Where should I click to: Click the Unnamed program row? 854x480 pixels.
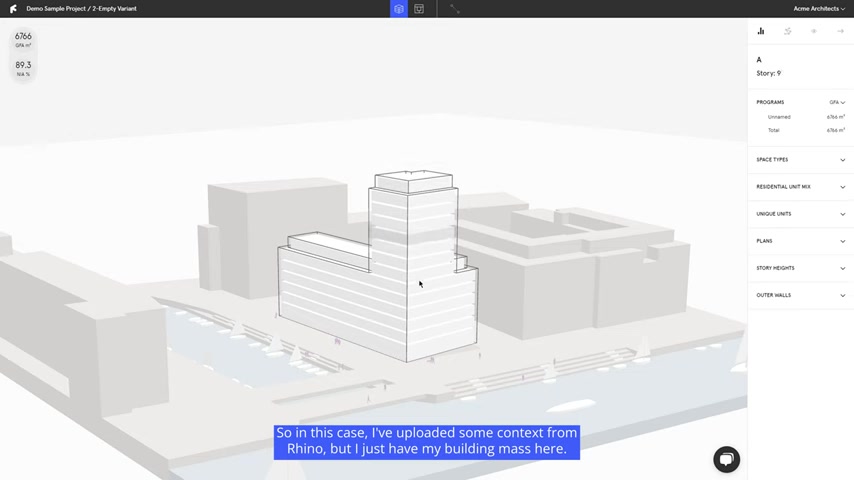(806, 117)
